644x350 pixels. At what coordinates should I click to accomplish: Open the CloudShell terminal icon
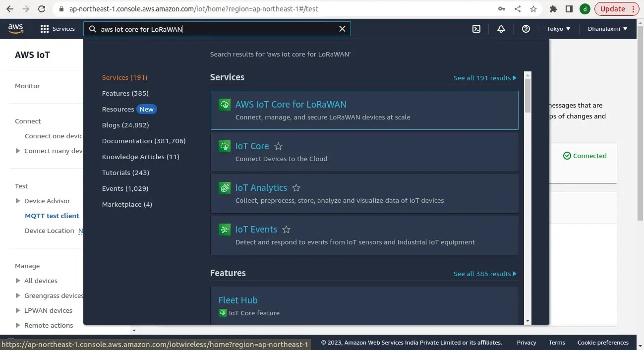point(476,29)
